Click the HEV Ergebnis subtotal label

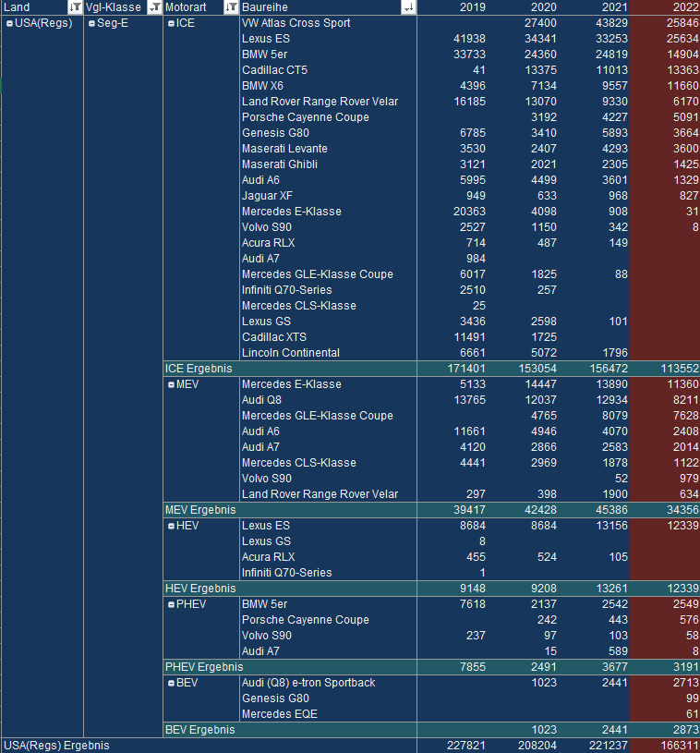(200, 589)
